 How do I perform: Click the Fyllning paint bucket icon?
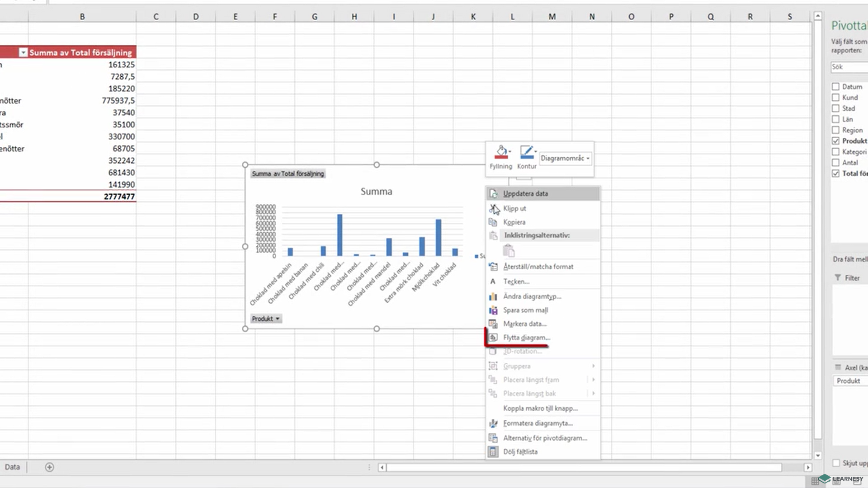pos(500,152)
